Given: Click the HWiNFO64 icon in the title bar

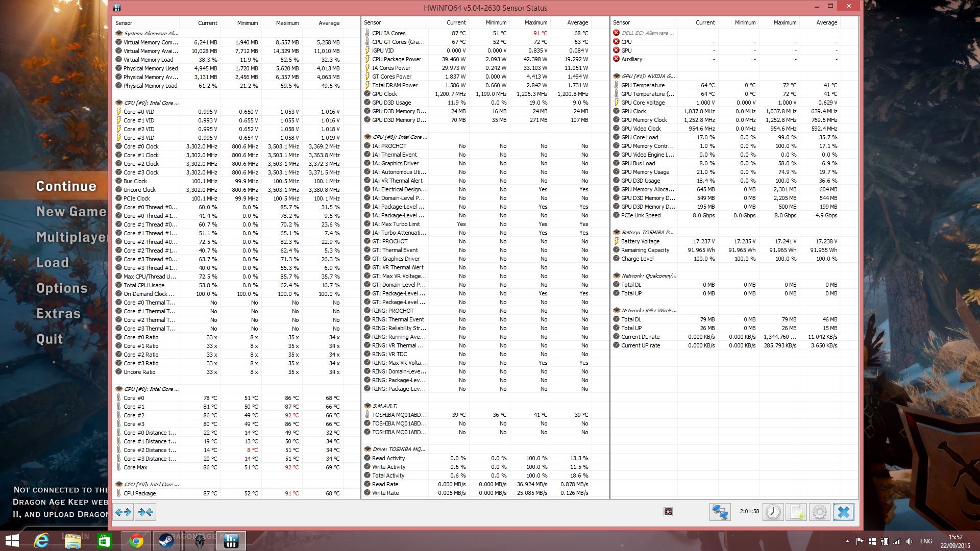Looking at the screenshot, I should click(x=117, y=8).
